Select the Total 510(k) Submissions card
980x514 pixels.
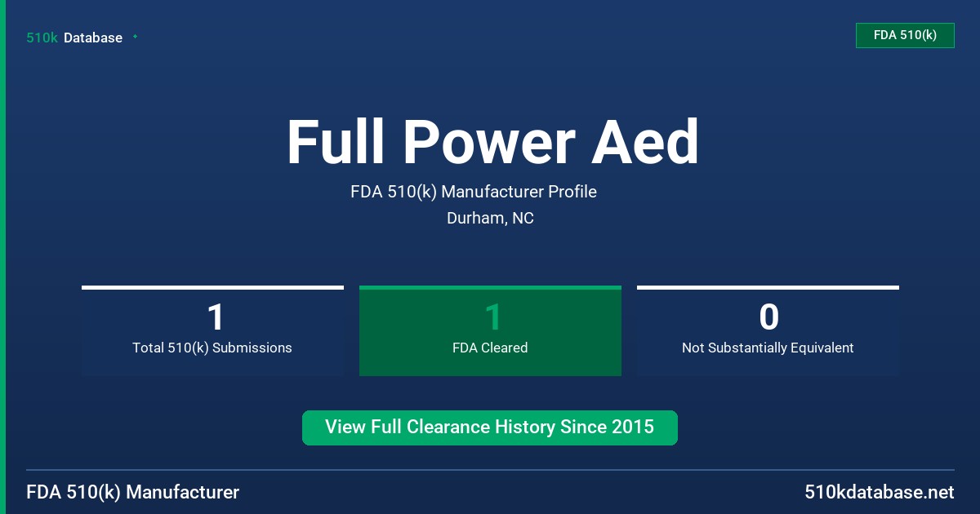click(212, 331)
